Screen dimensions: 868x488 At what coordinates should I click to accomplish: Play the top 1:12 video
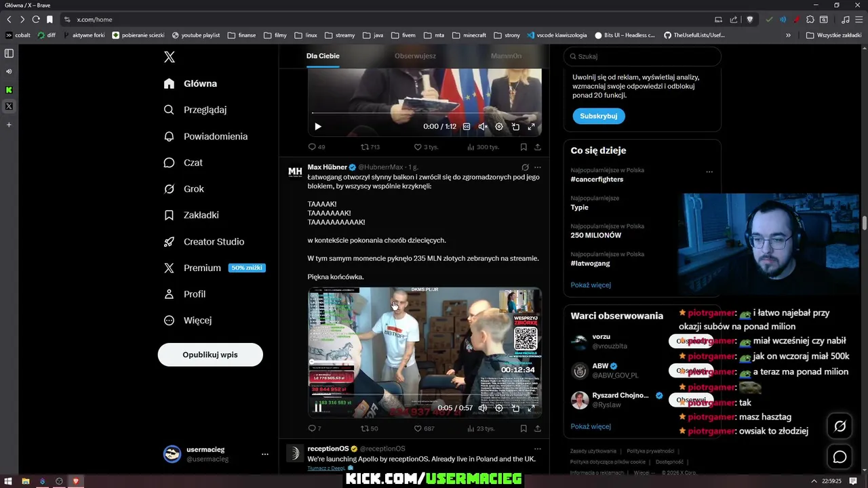click(317, 127)
